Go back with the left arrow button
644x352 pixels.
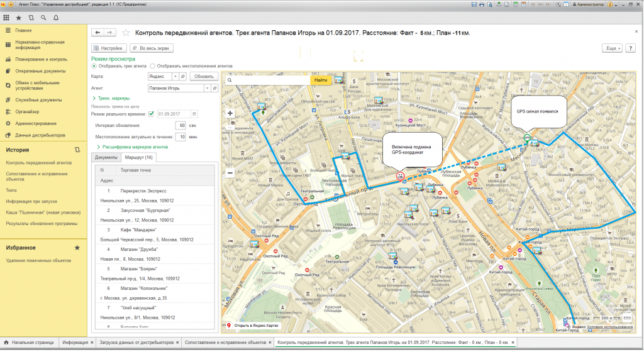(97, 33)
